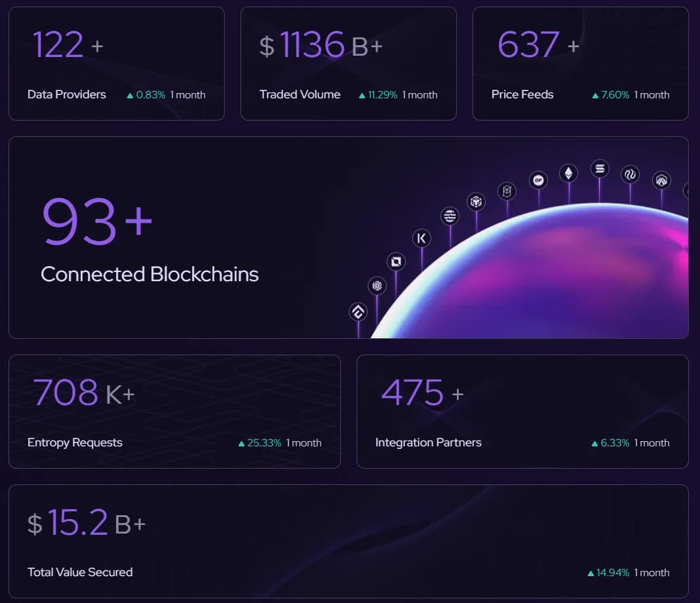Click the Price Feeds label
700x603 pixels.
(x=522, y=94)
